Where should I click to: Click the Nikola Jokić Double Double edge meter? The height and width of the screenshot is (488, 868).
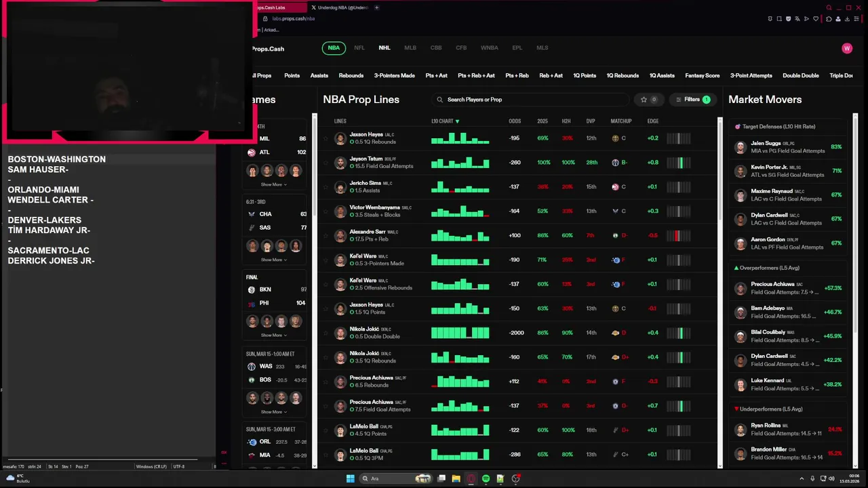[679, 333]
